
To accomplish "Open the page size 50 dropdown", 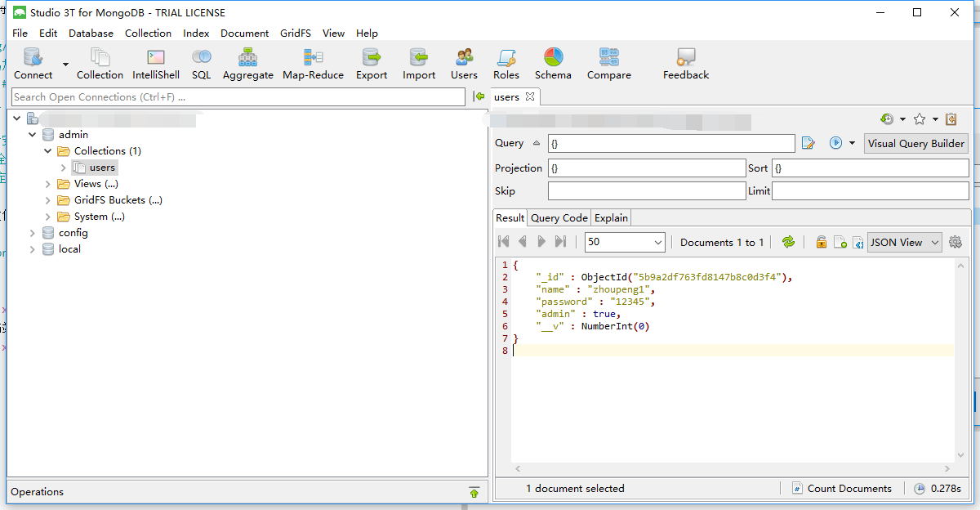I will tap(626, 242).
